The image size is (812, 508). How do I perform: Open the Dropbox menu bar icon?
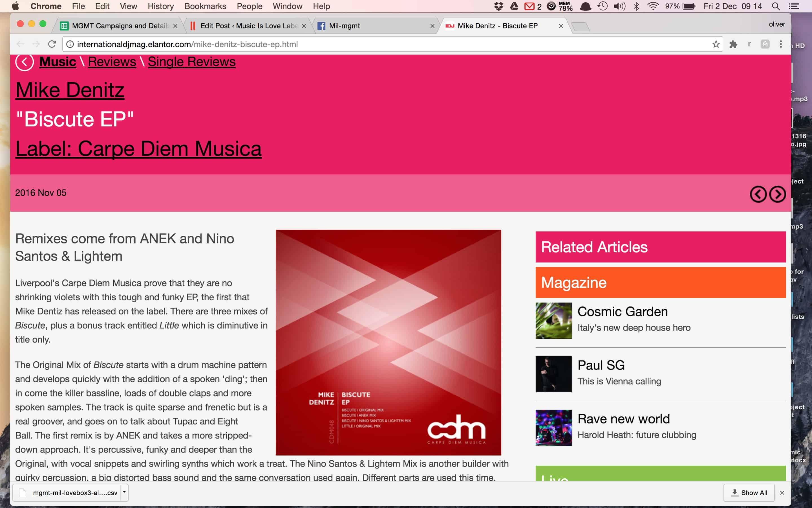click(498, 6)
